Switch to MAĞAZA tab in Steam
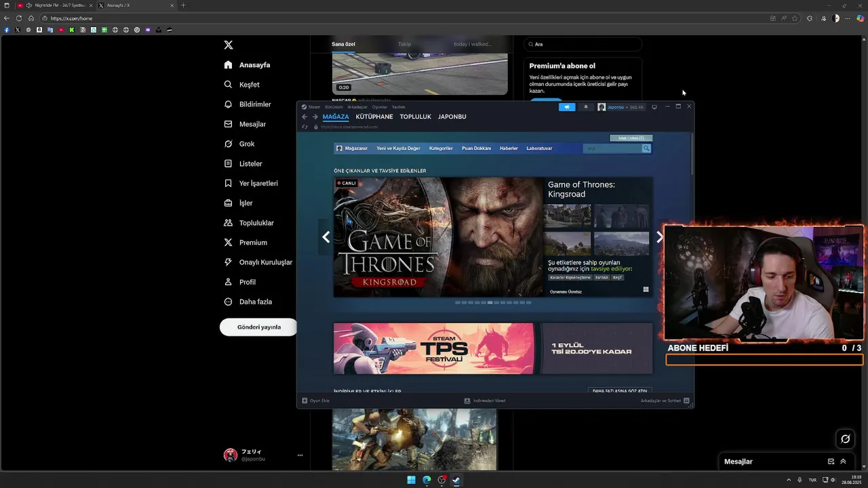This screenshot has height=488, width=868. pos(336,117)
